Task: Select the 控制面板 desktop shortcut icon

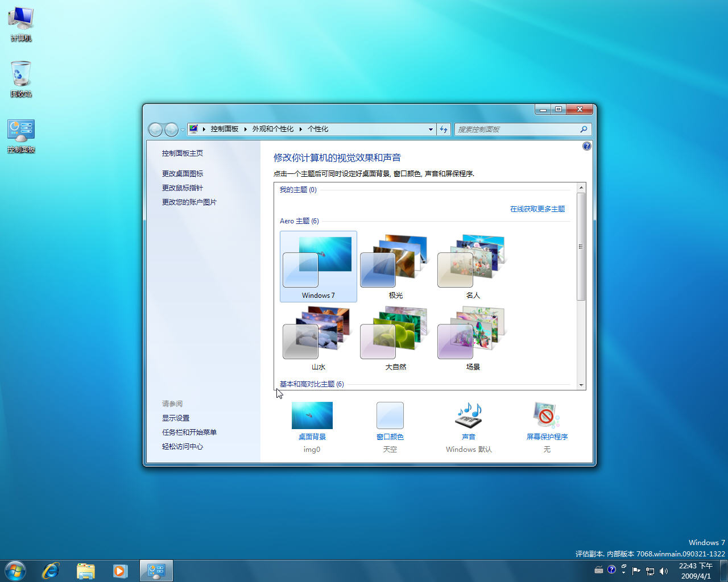Action: 21,136
